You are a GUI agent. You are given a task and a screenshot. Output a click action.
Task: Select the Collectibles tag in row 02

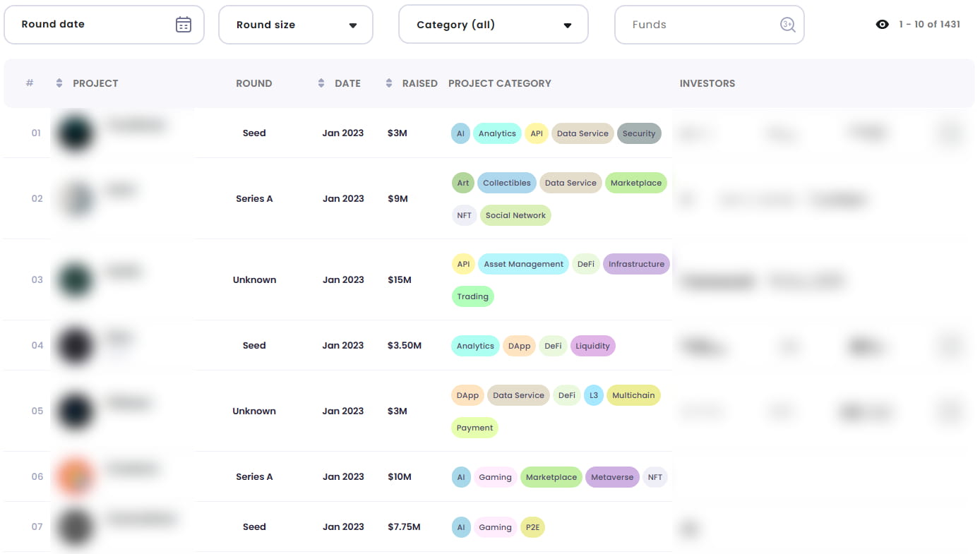506,183
